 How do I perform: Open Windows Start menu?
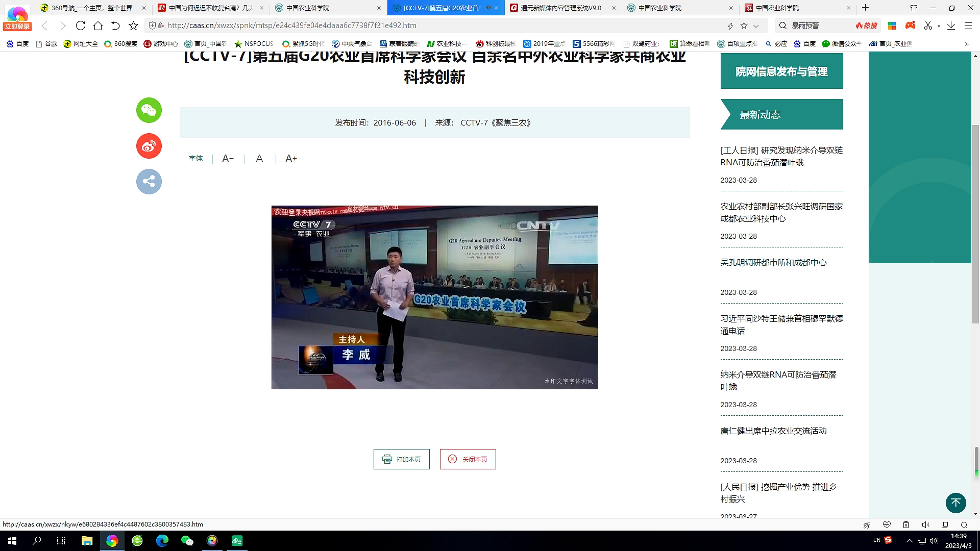click(x=12, y=541)
